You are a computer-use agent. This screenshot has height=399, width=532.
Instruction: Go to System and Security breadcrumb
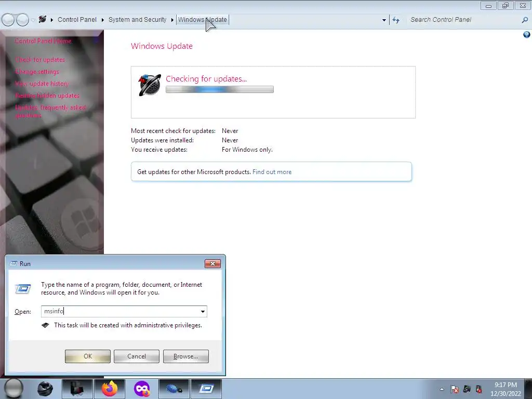click(137, 20)
